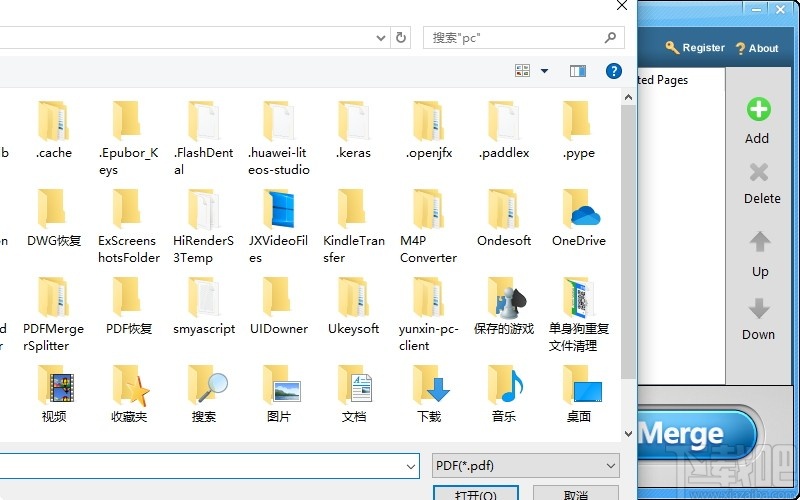Click the Delete button in PDF merger
Image resolution: width=800 pixels, height=500 pixels.
[x=761, y=184]
